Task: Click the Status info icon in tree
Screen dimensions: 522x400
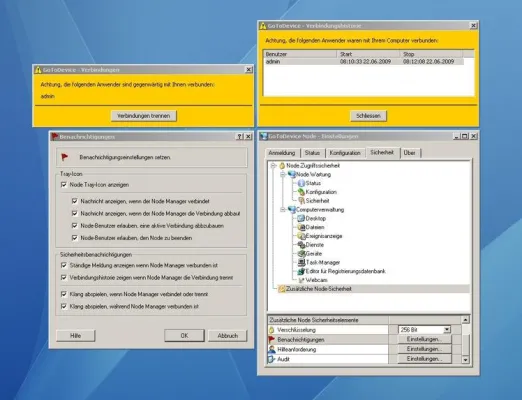Action: coord(301,183)
